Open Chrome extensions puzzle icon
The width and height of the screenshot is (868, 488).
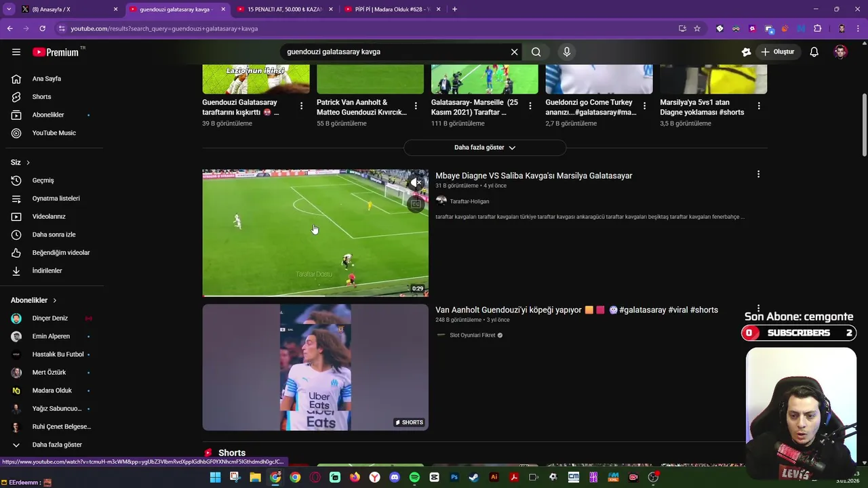point(818,28)
